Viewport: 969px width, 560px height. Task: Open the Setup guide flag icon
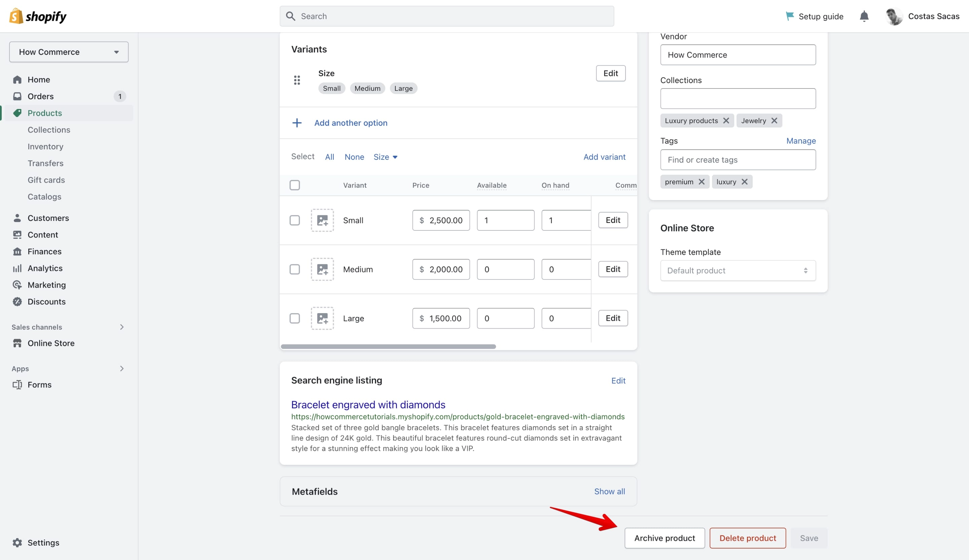click(790, 16)
